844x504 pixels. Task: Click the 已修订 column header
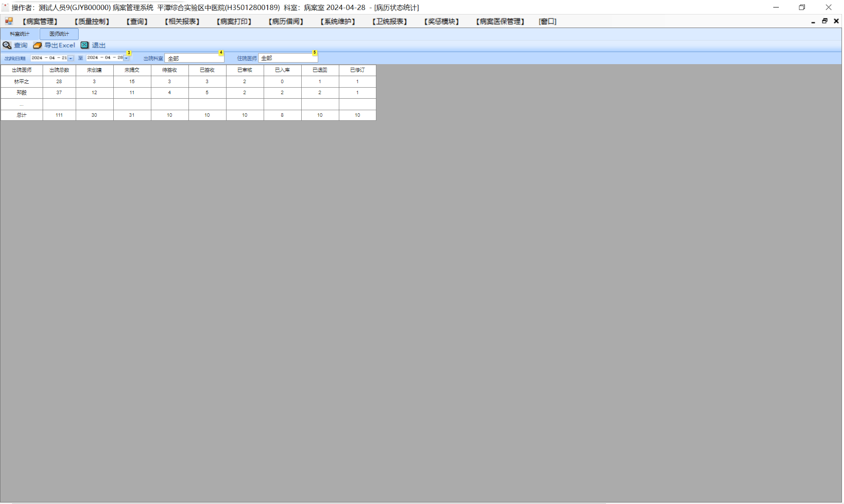point(357,70)
